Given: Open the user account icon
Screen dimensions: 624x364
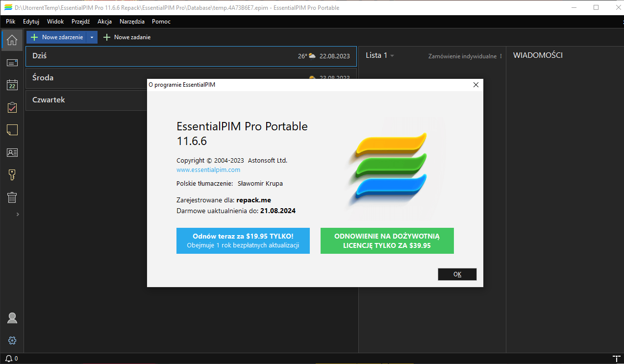Looking at the screenshot, I should pos(12,318).
